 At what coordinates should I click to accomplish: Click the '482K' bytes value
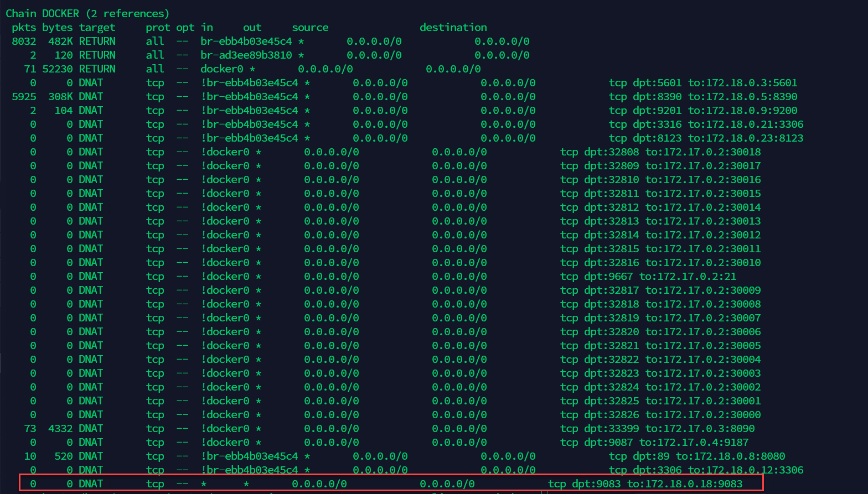[60, 41]
